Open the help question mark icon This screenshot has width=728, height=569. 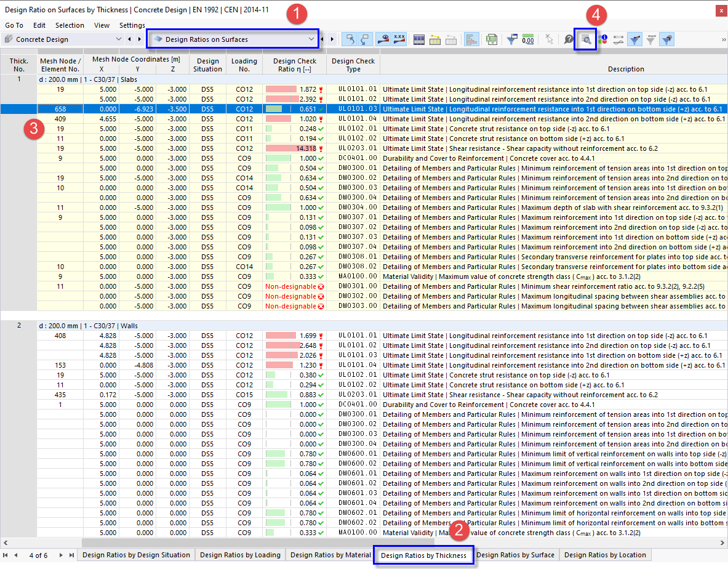(569, 40)
